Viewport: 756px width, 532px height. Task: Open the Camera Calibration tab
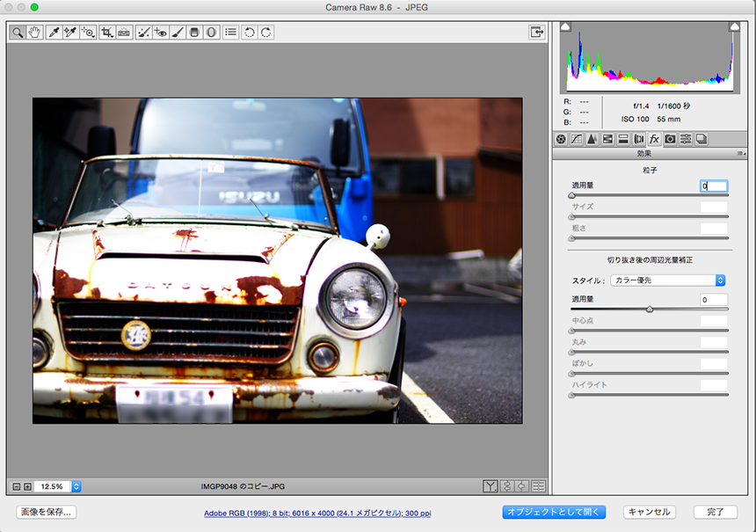[x=670, y=140]
